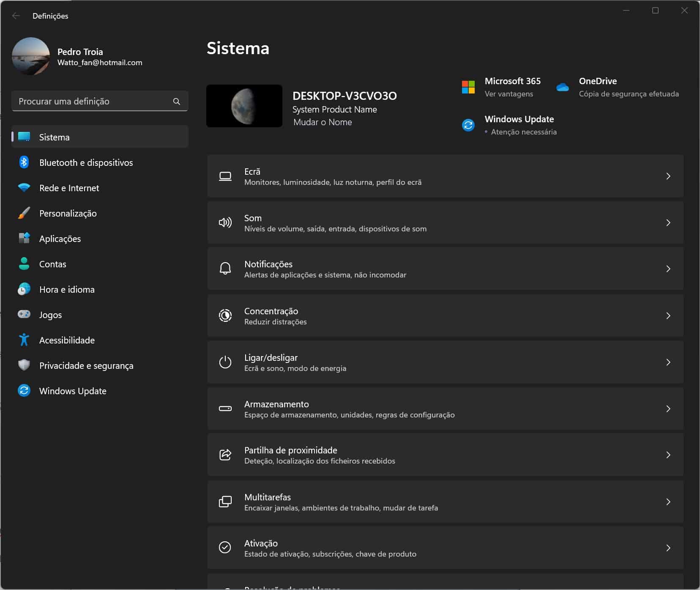Image resolution: width=700 pixels, height=590 pixels.
Task: Click the Procurar uma definição search field
Action: pyautogui.click(x=93, y=102)
